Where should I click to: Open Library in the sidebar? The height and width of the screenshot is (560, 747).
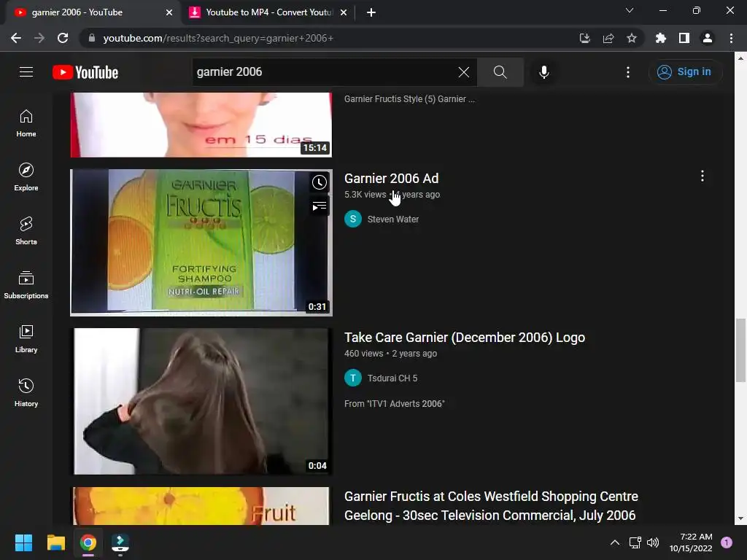click(x=26, y=338)
